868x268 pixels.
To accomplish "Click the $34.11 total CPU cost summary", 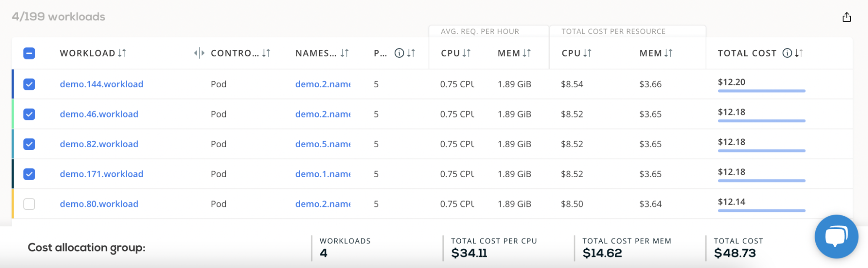I will click(469, 253).
